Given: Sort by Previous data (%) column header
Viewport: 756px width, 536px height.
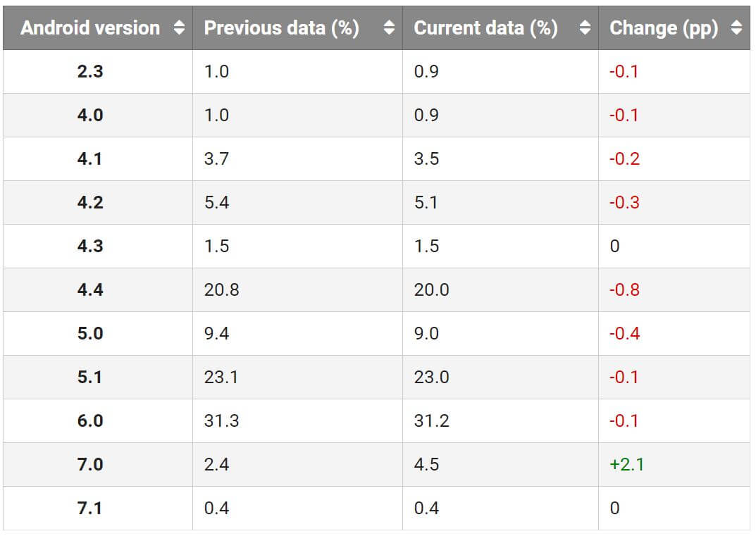Looking at the screenshot, I should click(x=282, y=28).
